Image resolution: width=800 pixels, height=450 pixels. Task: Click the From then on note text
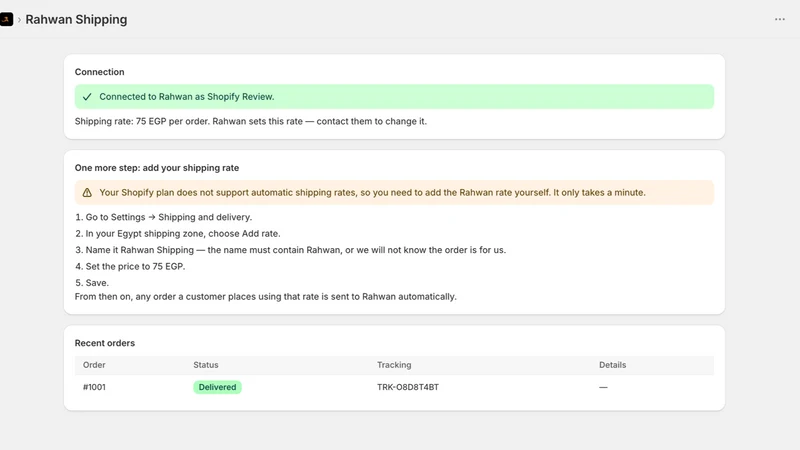coord(265,296)
